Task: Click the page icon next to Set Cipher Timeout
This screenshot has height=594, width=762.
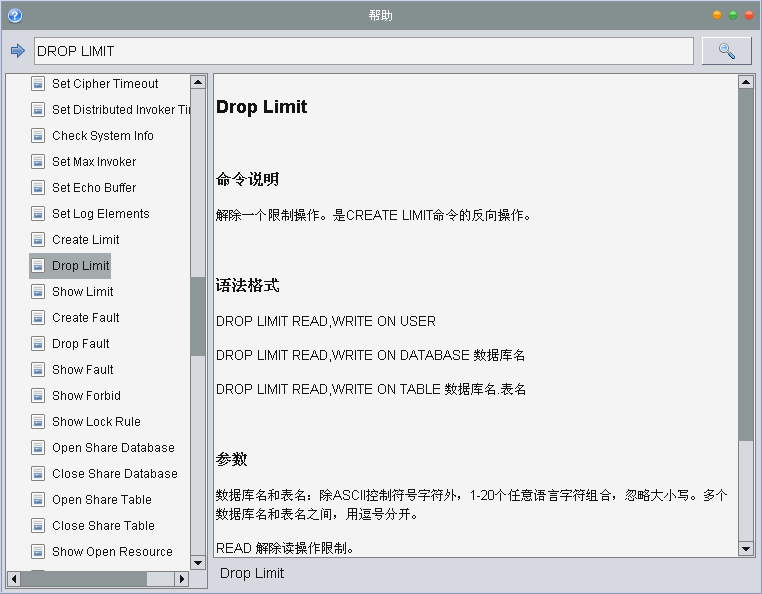Action: (38, 84)
